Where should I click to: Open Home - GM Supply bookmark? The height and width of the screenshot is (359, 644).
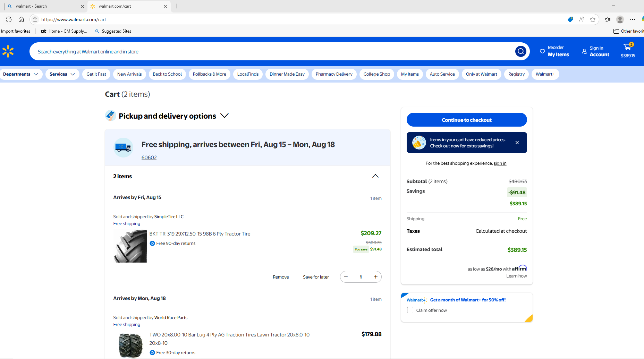coord(64,31)
